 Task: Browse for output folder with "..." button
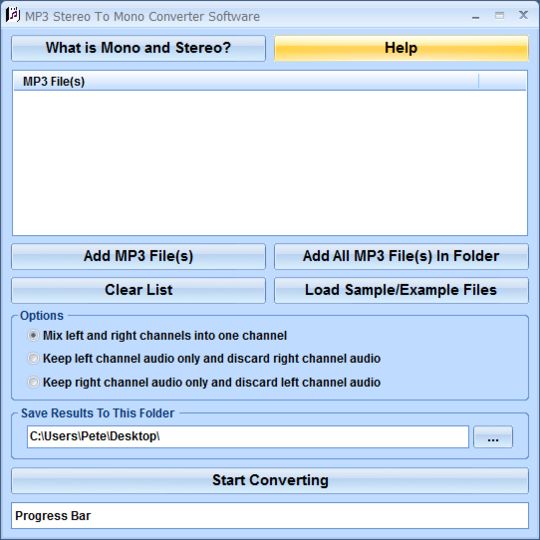(493, 437)
